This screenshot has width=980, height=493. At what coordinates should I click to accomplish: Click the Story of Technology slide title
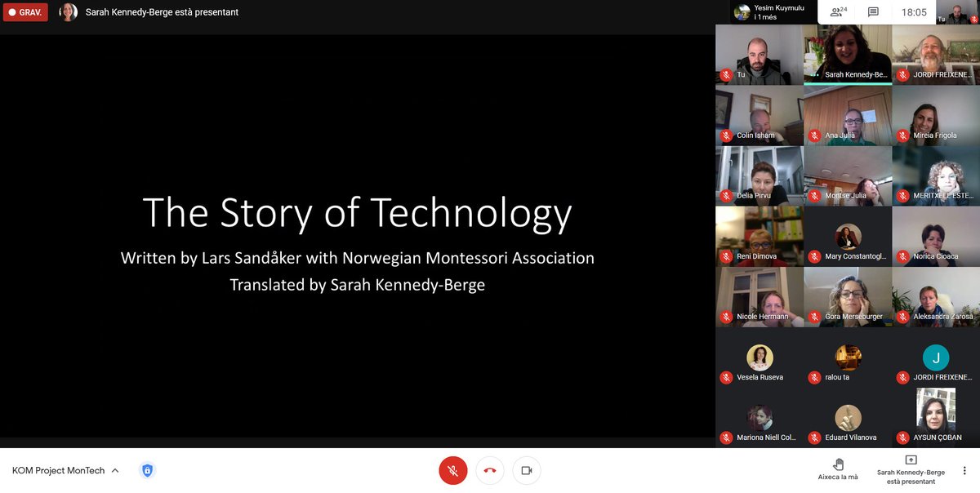[358, 214]
